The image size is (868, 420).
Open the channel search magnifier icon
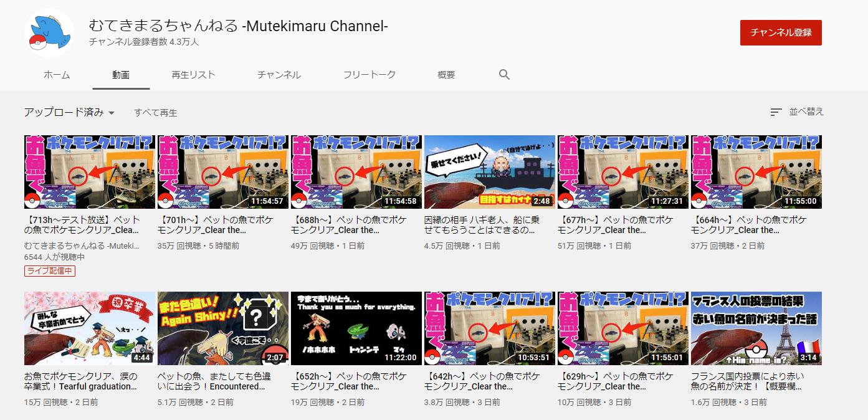coord(504,75)
